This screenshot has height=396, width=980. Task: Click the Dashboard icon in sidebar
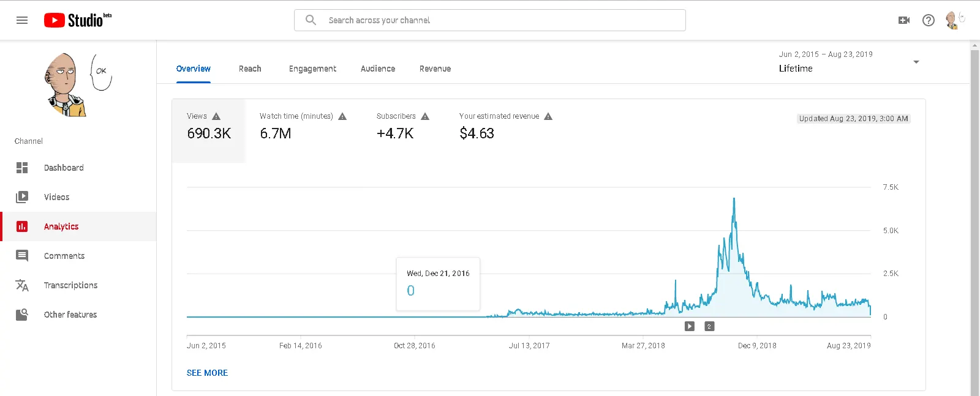coord(22,168)
